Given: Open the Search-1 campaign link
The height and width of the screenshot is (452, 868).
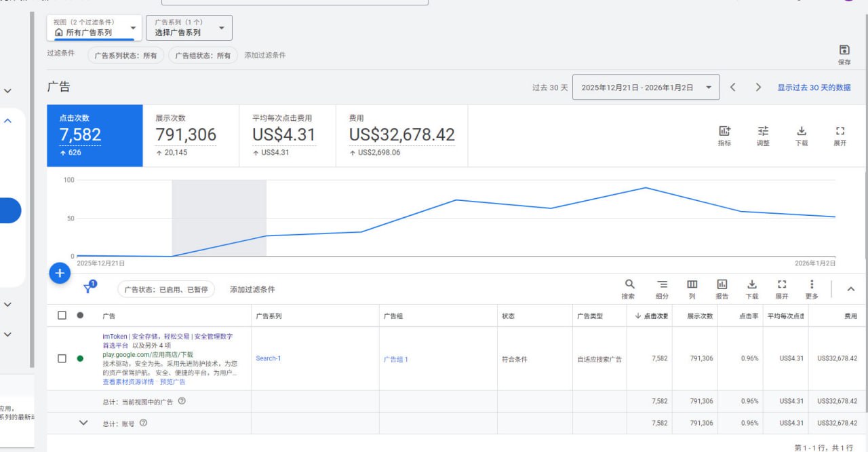Looking at the screenshot, I should (x=268, y=358).
